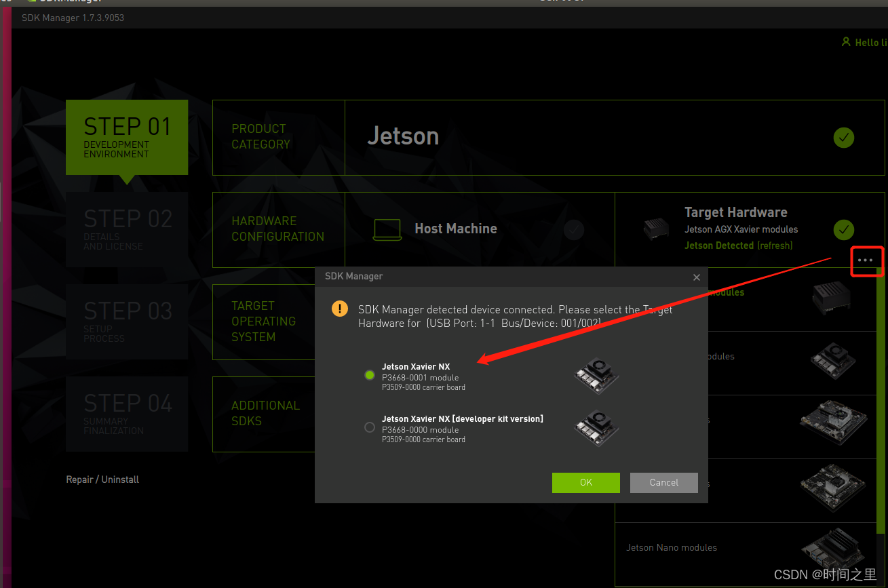Click the TARGET OPERATING SYSTEM heading
Viewport: 888px width, 588px height.
pos(263,321)
